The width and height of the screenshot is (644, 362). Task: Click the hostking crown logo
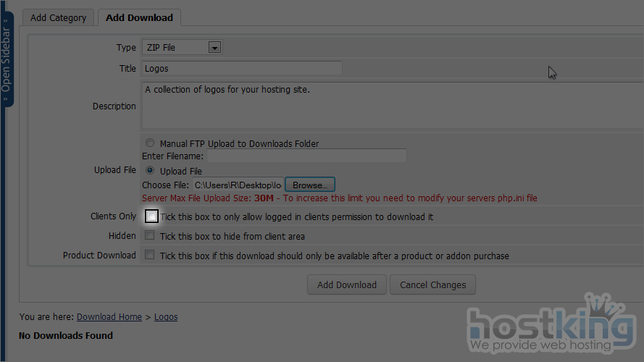(x=550, y=322)
